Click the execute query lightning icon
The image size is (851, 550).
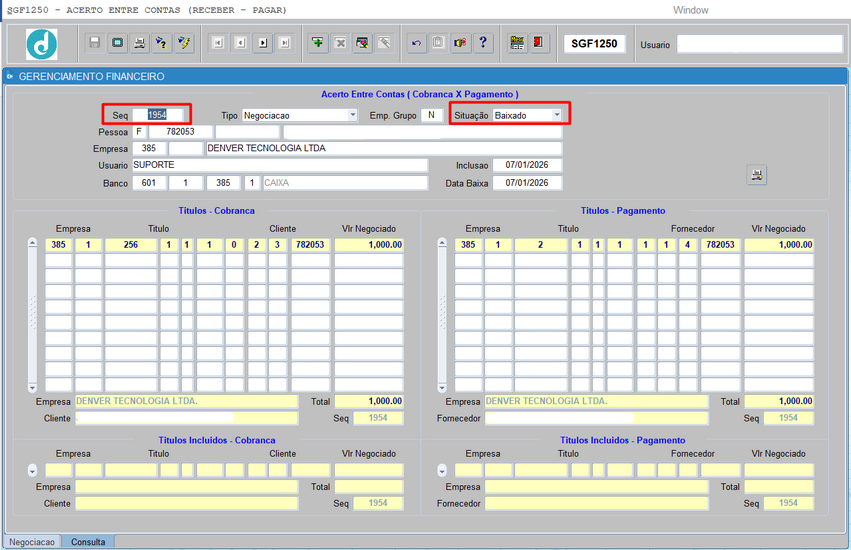pos(185,43)
